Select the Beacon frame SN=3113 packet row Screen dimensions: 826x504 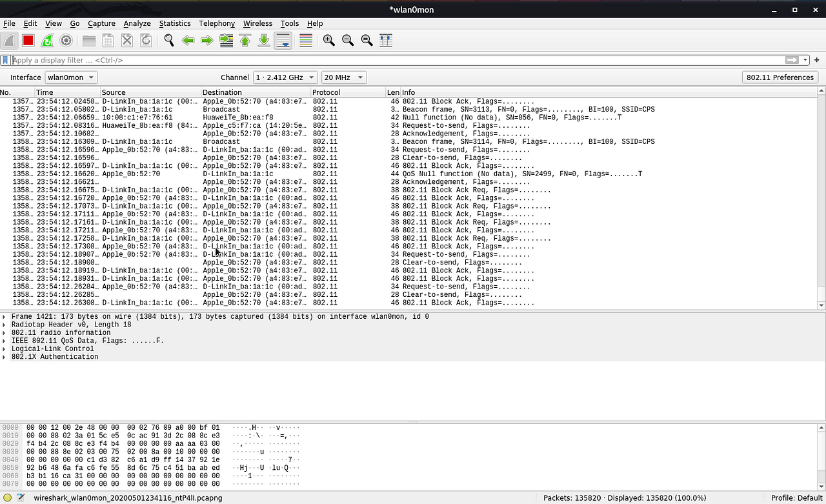408,110
